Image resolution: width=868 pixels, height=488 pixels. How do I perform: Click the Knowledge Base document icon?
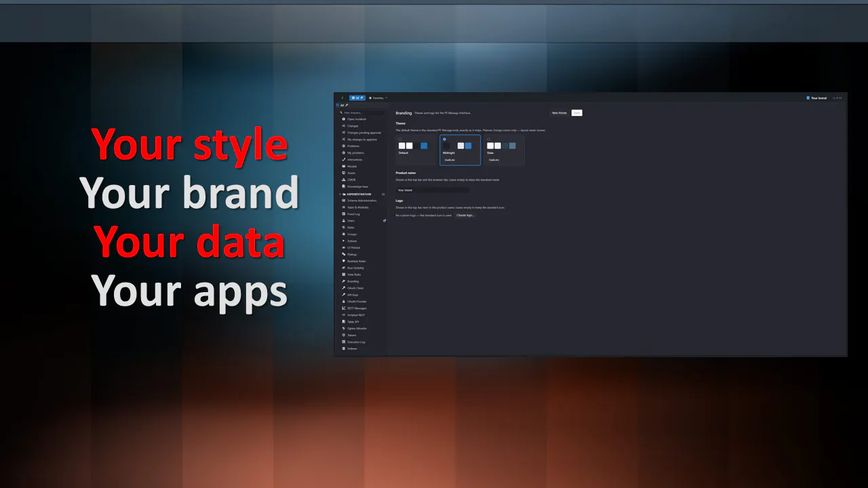[344, 186]
